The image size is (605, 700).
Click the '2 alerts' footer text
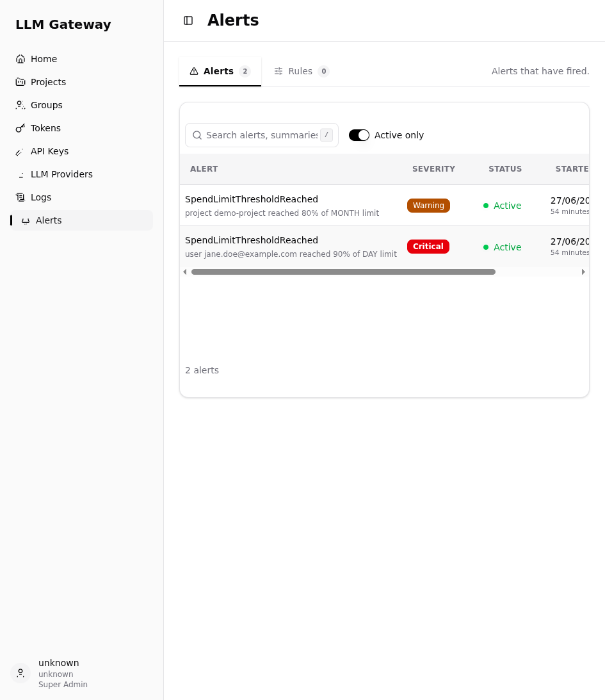(x=202, y=371)
